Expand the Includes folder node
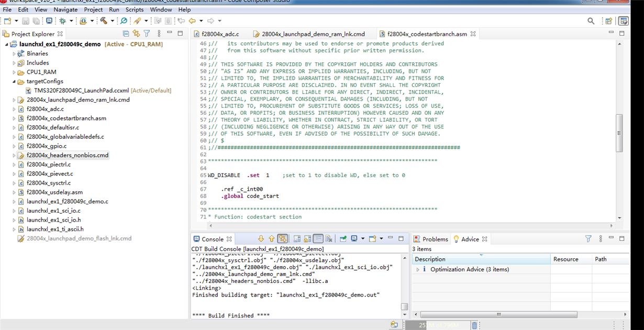The image size is (644, 330). tap(15, 63)
